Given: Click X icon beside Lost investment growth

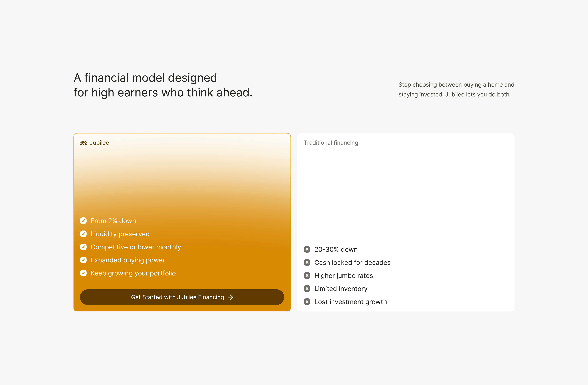Looking at the screenshot, I should tap(307, 302).
